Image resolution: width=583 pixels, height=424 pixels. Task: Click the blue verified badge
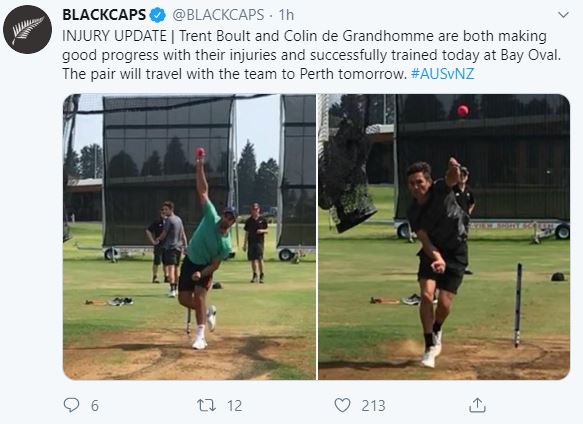pyautogui.click(x=158, y=15)
